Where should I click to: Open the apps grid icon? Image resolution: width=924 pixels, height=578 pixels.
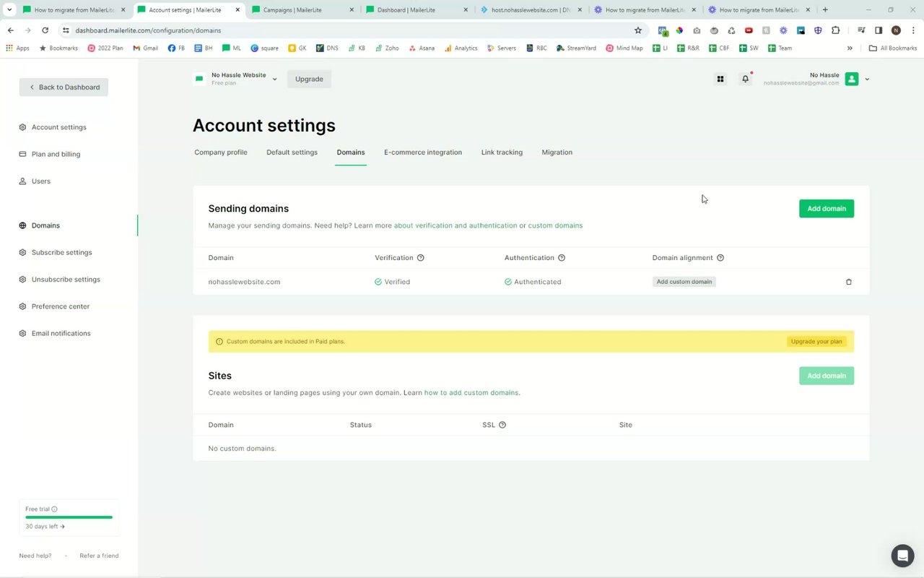720,79
